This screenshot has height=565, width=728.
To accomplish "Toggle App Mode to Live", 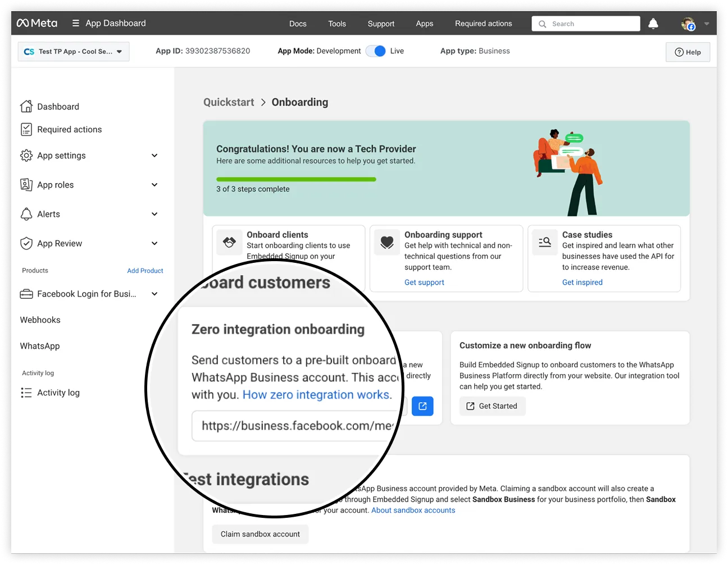I will (376, 51).
